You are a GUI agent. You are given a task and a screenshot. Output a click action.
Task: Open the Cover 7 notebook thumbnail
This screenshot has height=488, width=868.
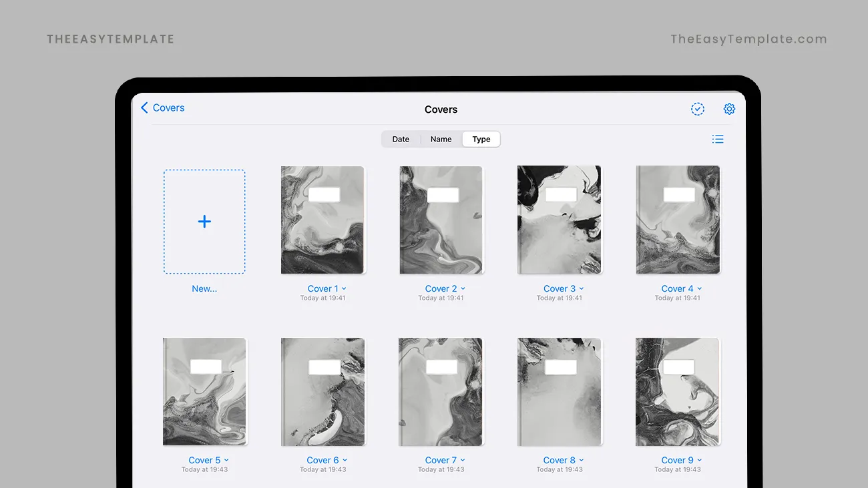[441, 392]
